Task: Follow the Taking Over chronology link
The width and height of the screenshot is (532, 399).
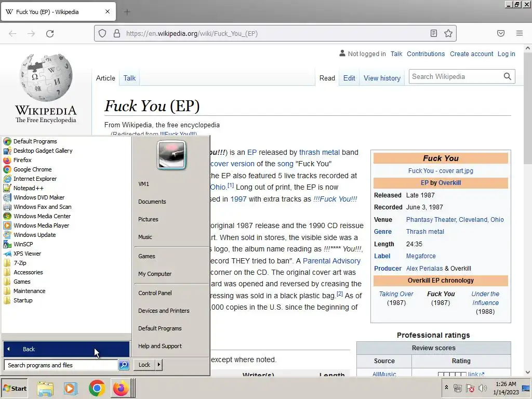Action: click(396, 294)
